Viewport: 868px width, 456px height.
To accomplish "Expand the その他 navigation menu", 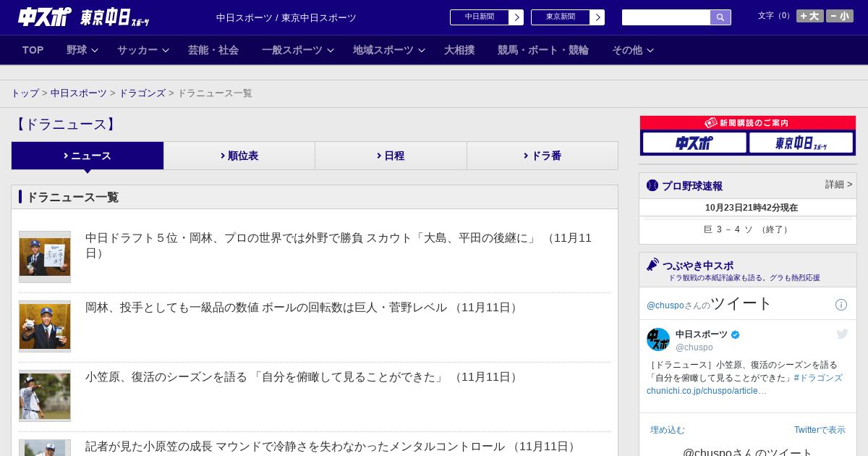I will 633,50.
